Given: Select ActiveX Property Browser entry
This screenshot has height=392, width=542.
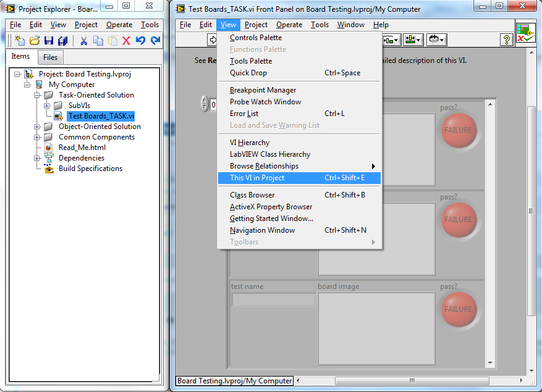Looking at the screenshot, I should click(x=299, y=207).
